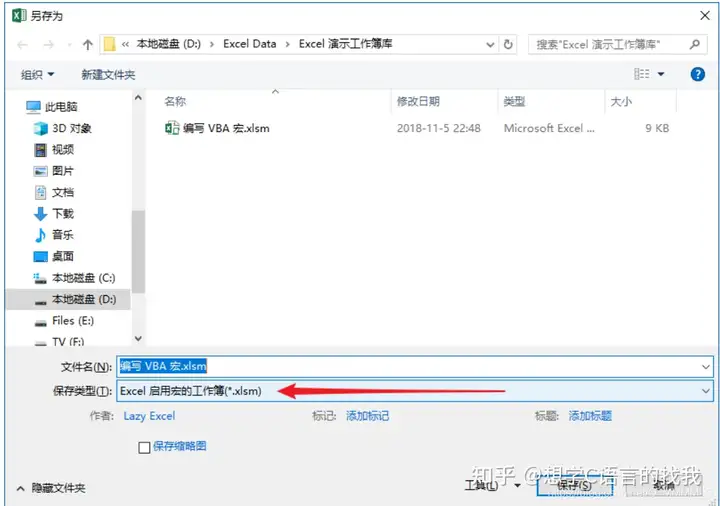Screen dimensions: 720x506
Task: Click the Forward navigation arrow
Action: point(48,45)
